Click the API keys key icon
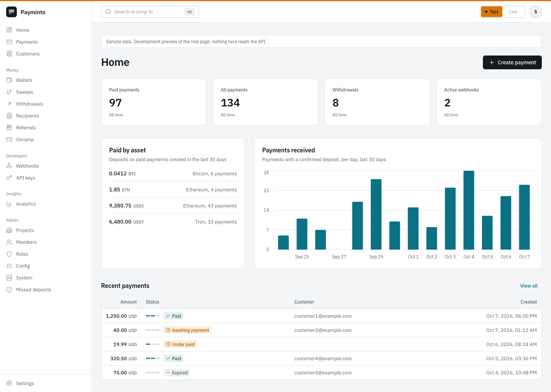The height and width of the screenshot is (392, 551). click(9, 178)
